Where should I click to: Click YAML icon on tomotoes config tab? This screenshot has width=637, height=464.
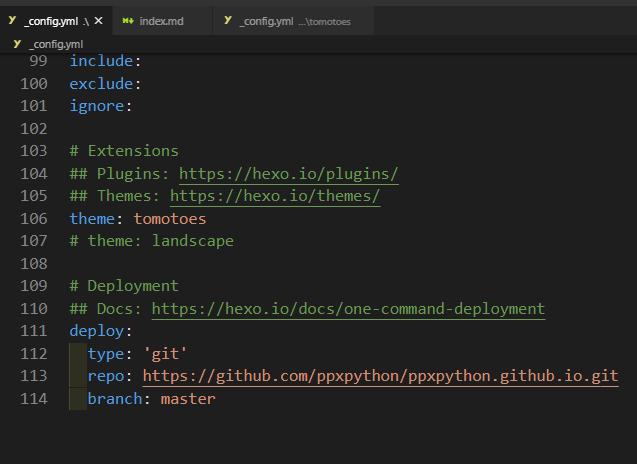[228, 20]
